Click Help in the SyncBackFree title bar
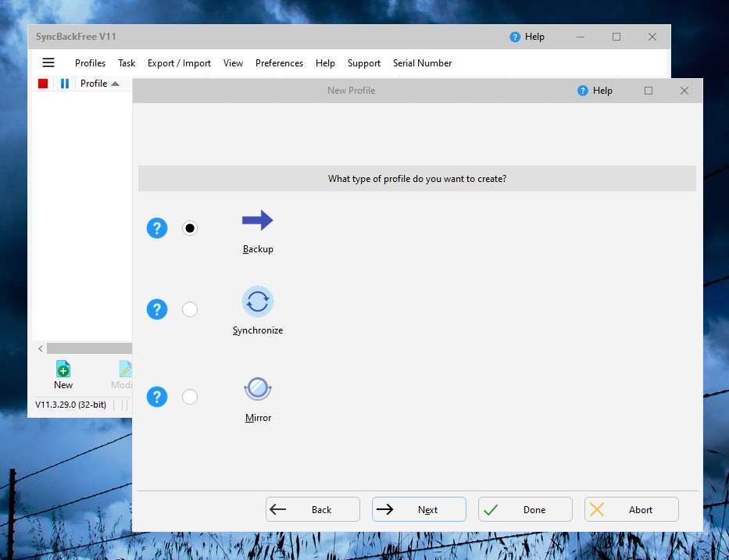The image size is (729, 560). [x=527, y=37]
